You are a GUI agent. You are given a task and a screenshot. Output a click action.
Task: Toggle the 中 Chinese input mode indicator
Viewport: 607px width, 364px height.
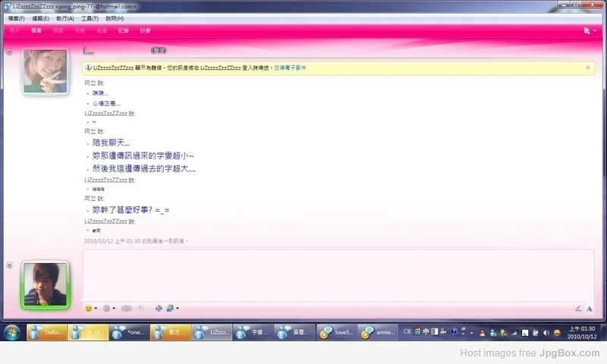(x=426, y=331)
